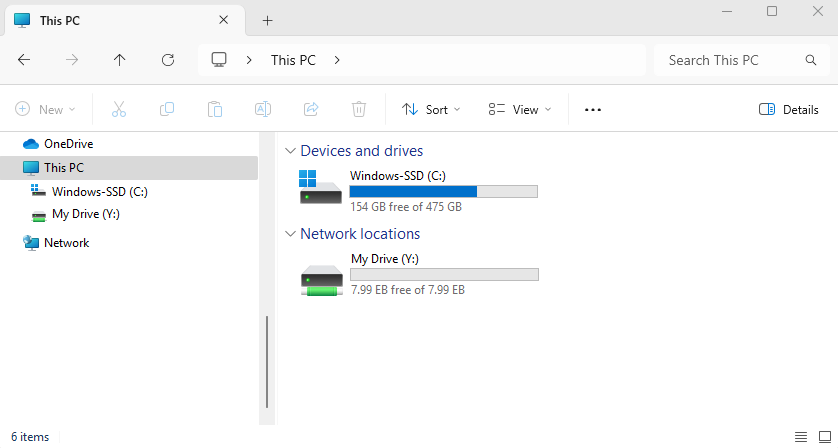The image size is (838, 448).
Task: Click the Copy icon in toolbar
Action: coord(167,109)
